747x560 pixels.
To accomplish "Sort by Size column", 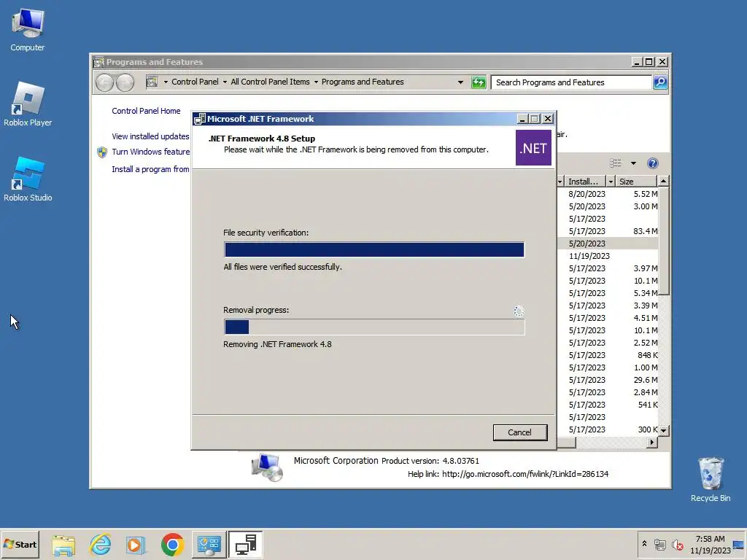I will tap(636, 182).
